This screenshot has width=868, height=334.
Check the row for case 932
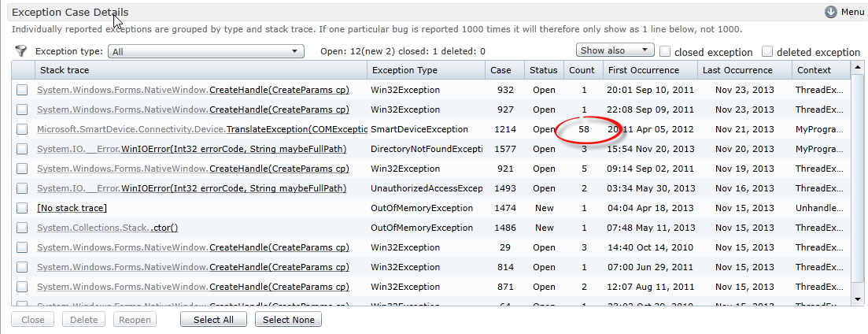(x=22, y=90)
